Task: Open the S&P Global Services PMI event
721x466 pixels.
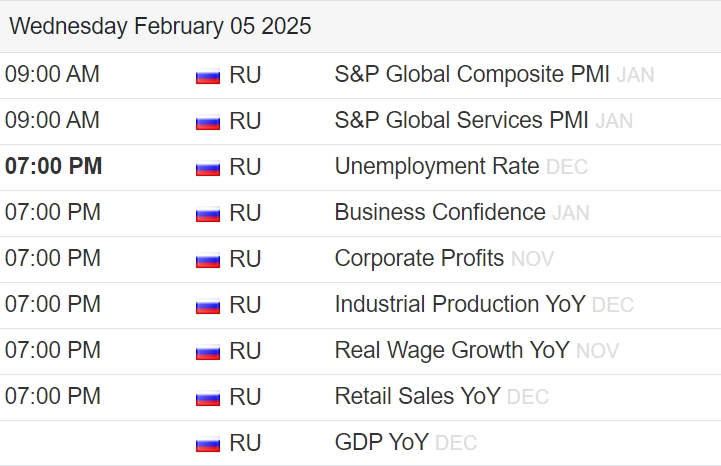Action: [x=461, y=121]
